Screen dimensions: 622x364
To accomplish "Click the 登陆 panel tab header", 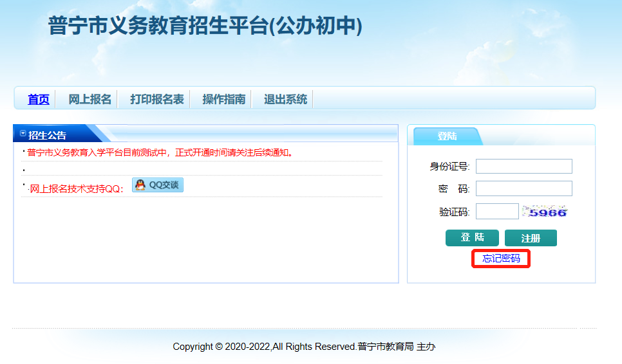I will click(447, 136).
